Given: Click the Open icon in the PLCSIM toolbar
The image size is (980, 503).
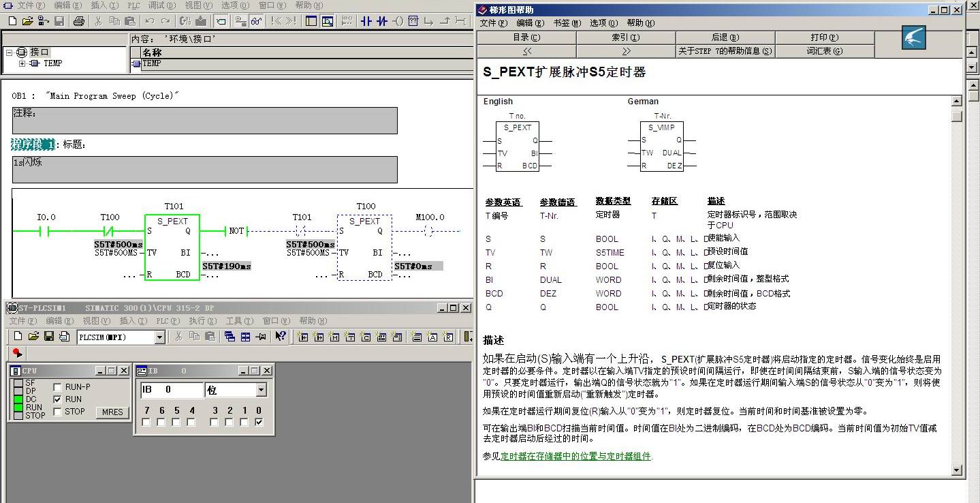Looking at the screenshot, I should [x=33, y=337].
